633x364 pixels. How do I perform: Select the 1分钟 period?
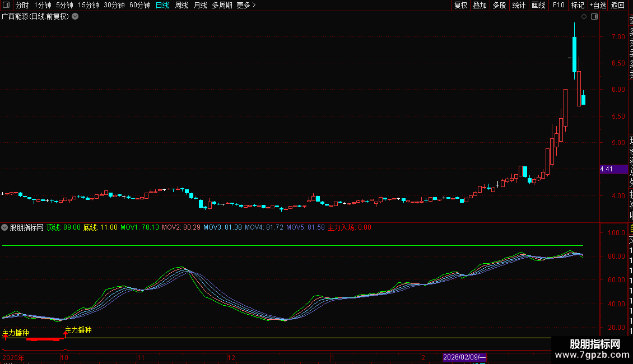click(43, 5)
